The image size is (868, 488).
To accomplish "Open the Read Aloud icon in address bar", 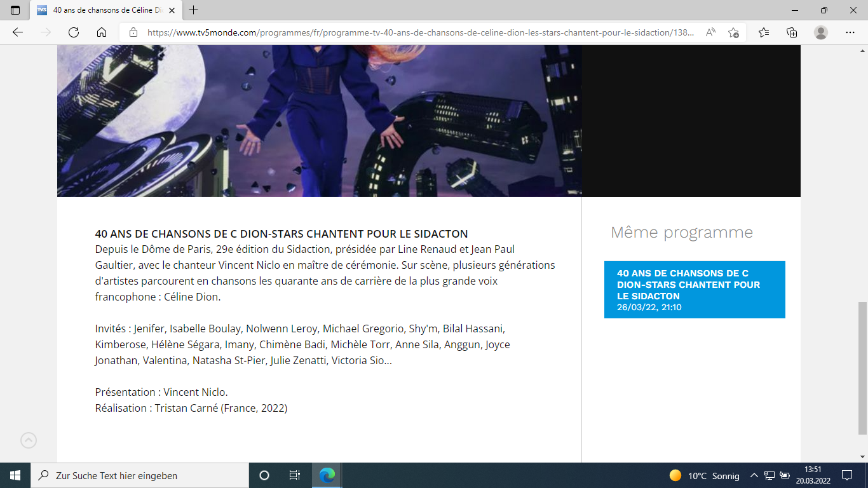I will pyautogui.click(x=710, y=32).
